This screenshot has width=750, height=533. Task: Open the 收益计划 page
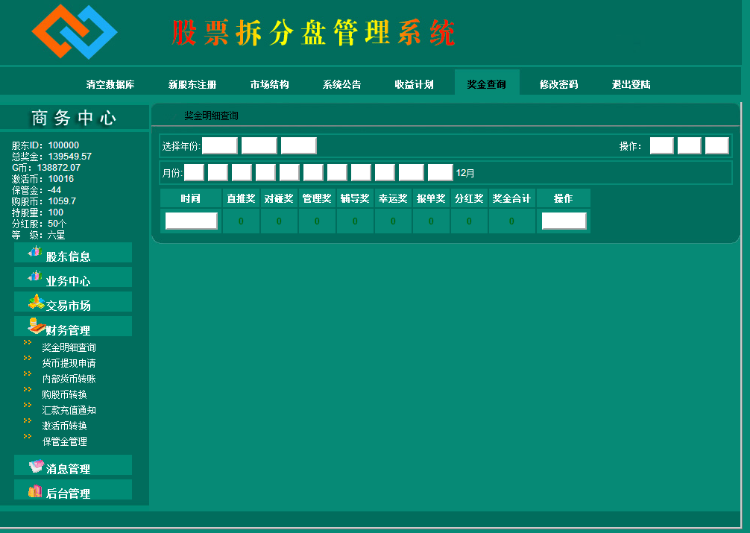(414, 85)
